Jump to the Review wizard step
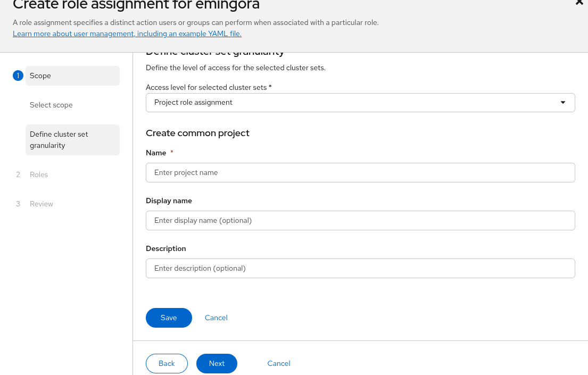 pyautogui.click(x=42, y=204)
